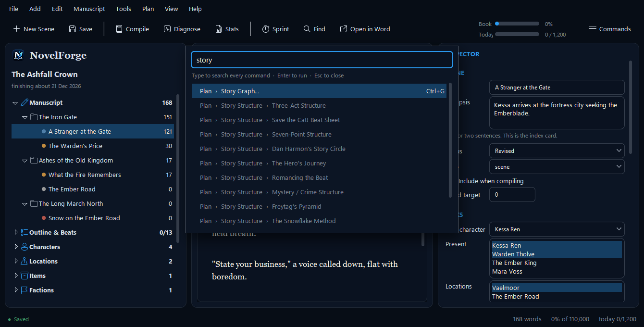Choose Freytag's Pyramid command
This screenshot has width=644, height=327.
tap(319, 206)
